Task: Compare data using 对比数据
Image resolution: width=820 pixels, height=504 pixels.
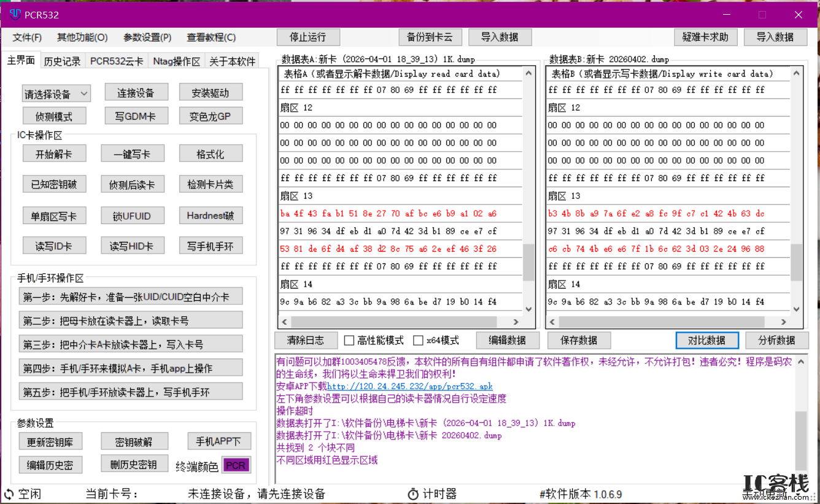Action: click(707, 340)
